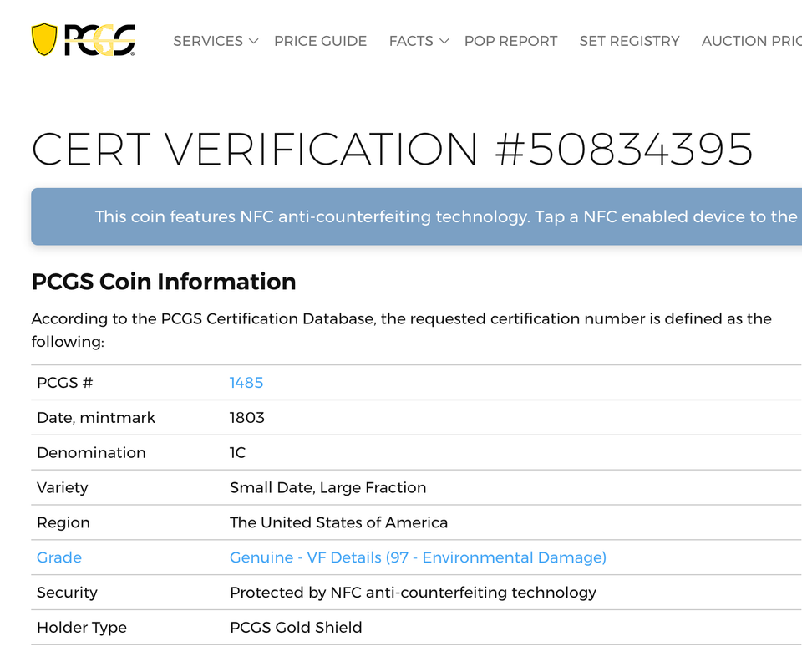Expand the Services dropdown chevron
This screenshot has width=802, height=672.
(253, 41)
